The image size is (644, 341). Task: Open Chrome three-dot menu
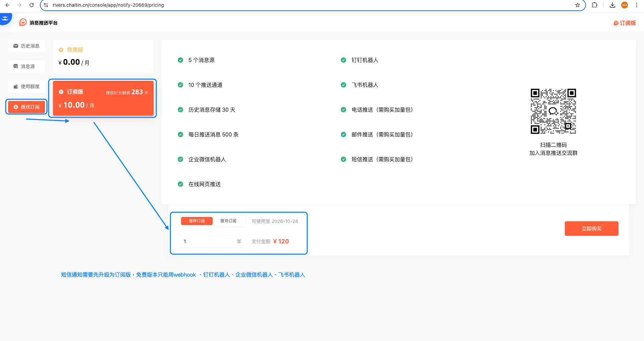point(636,5)
